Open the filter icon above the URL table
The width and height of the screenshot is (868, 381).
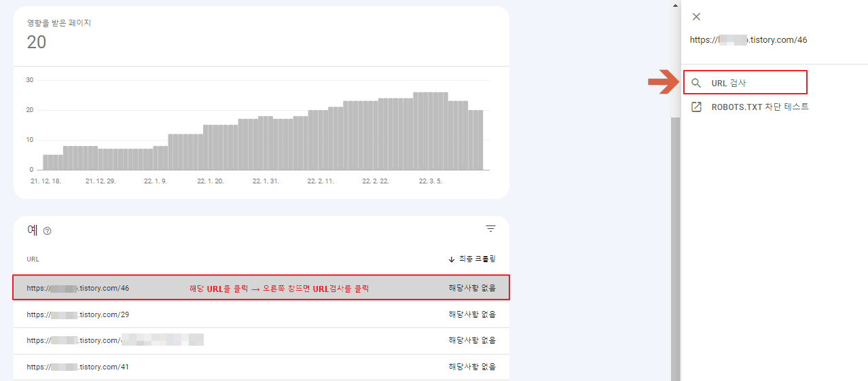491,229
